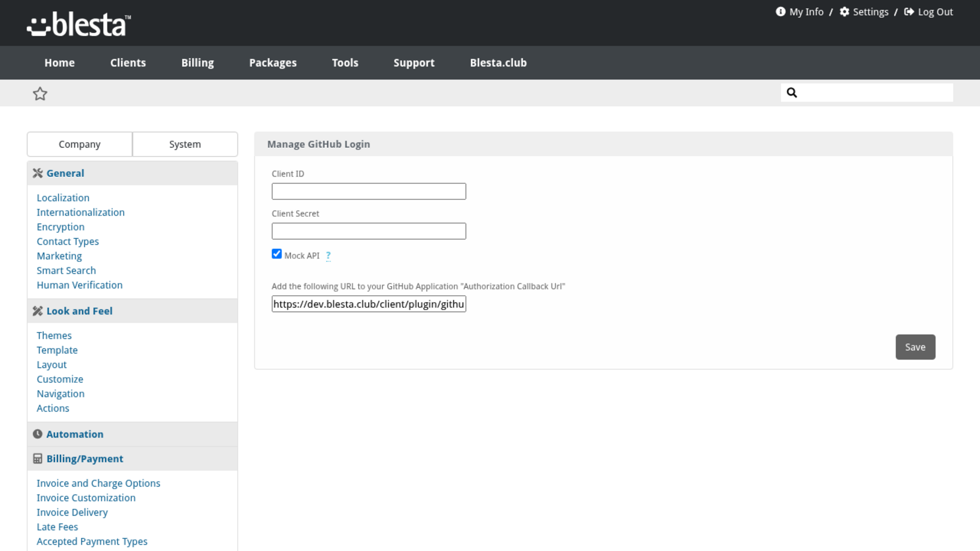Open the Invoice Delivery link
Viewport: 980px width, 551px height.
72,512
